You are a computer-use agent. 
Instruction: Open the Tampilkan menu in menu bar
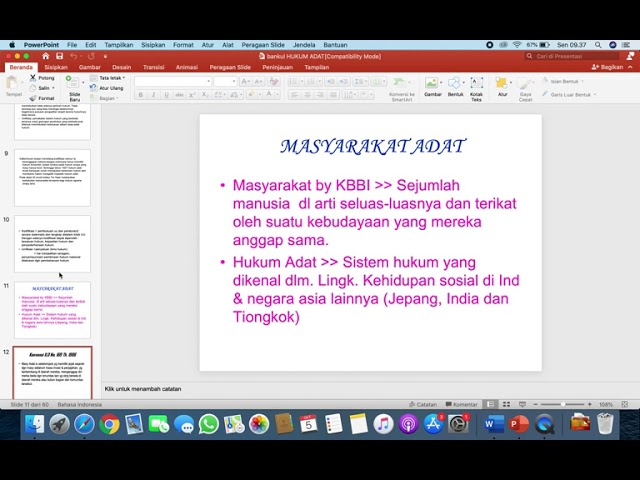point(119,45)
